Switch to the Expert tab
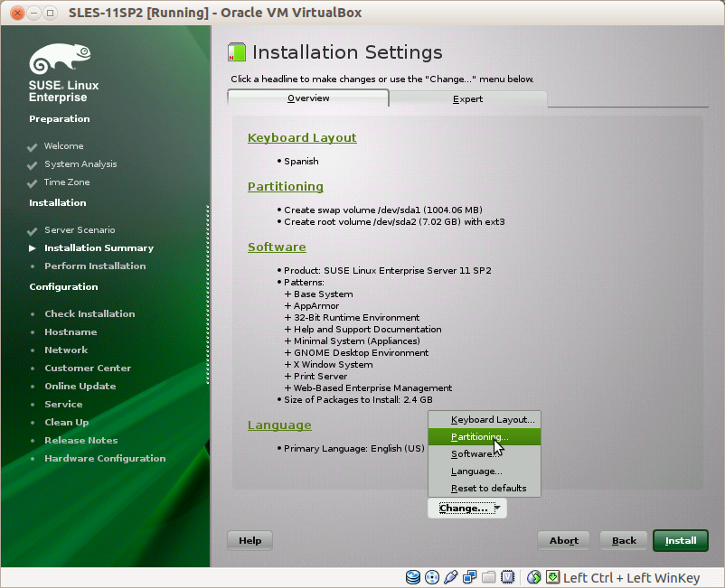This screenshot has width=725, height=588. [x=468, y=98]
